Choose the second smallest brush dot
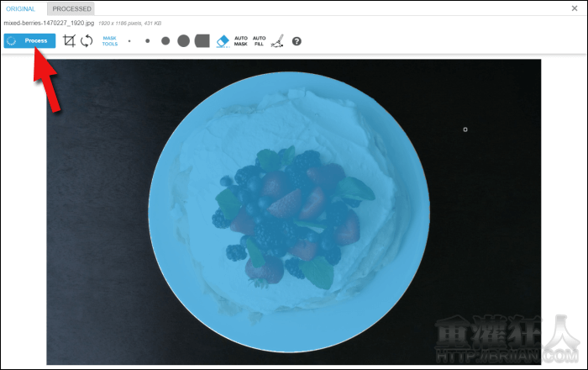The width and height of the screenshot is (588, 370). (x=147, y=40)
